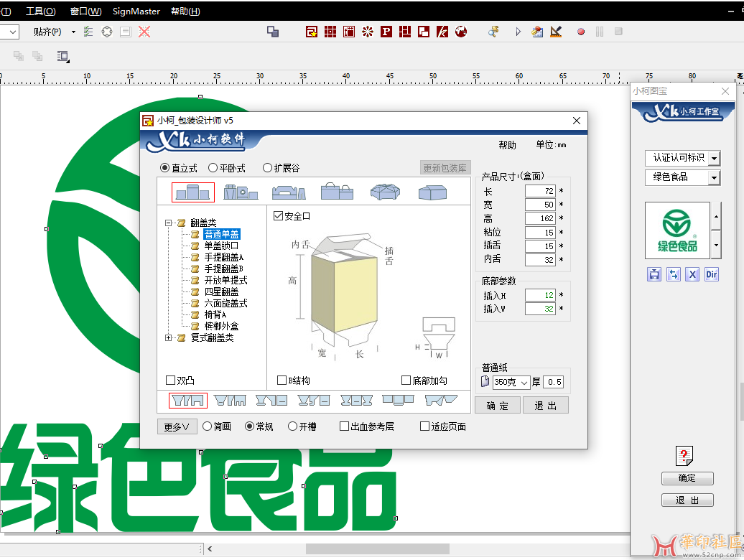Image resolution: width=744 pixels, height=560 pixels.
Task: Select the hexagonal box category icon
Action: point(385,192)
